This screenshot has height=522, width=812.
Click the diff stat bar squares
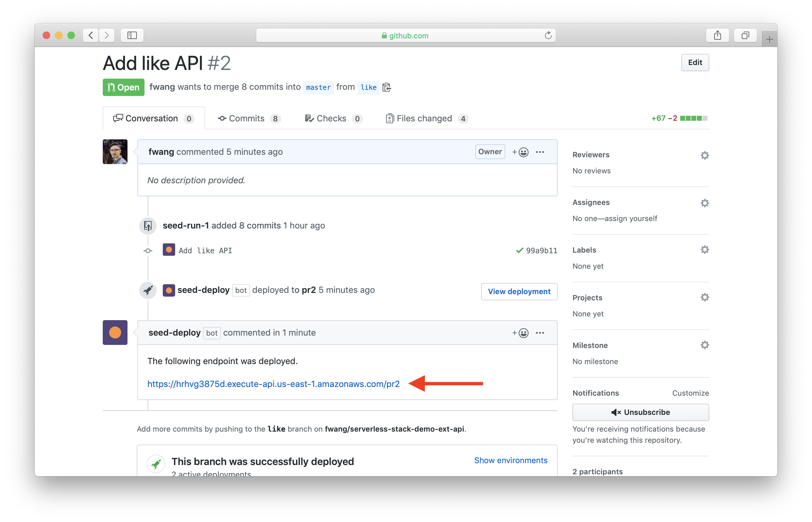(693, 118)
